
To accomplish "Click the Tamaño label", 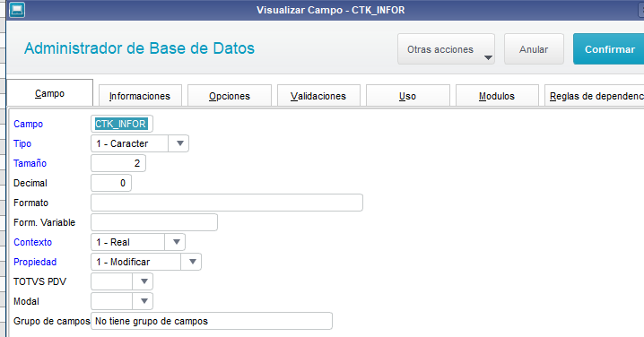I will pos(30,163).
